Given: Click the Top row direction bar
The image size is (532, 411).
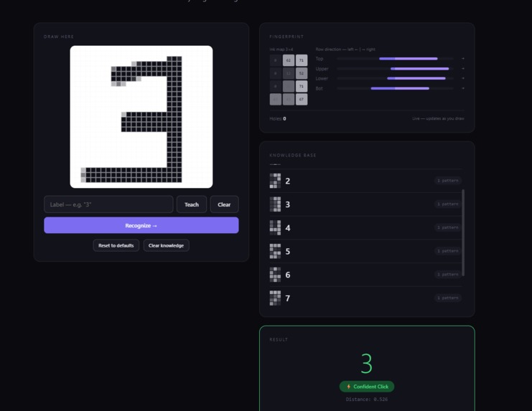Looking at the screenshot, I should click(395, 59).
